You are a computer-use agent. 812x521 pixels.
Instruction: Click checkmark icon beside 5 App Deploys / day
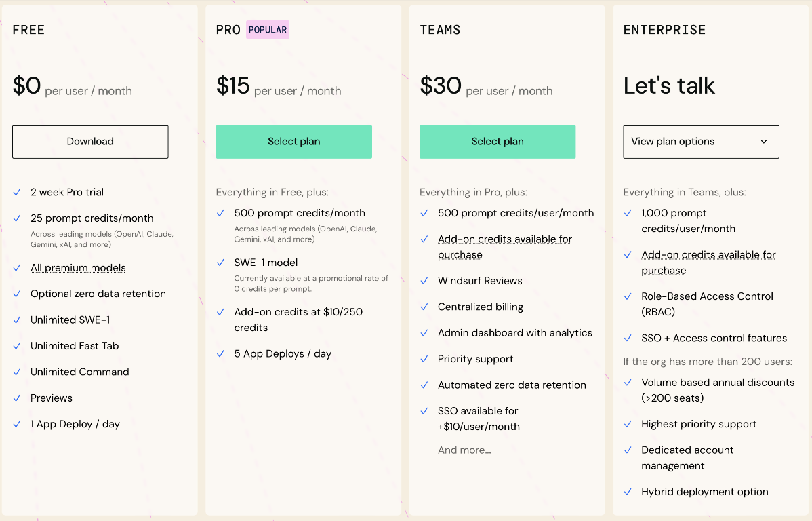tap(220, 353)
